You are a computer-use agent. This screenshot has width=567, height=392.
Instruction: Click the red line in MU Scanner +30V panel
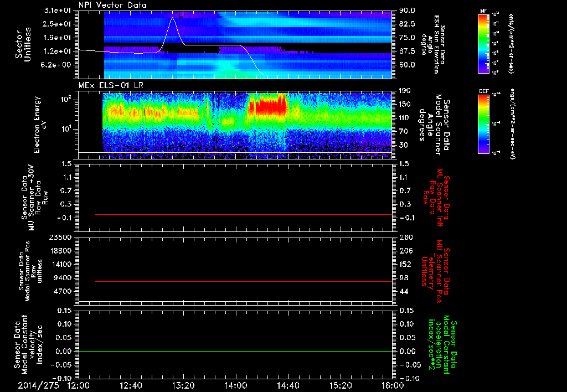click(x=244, y=214)
